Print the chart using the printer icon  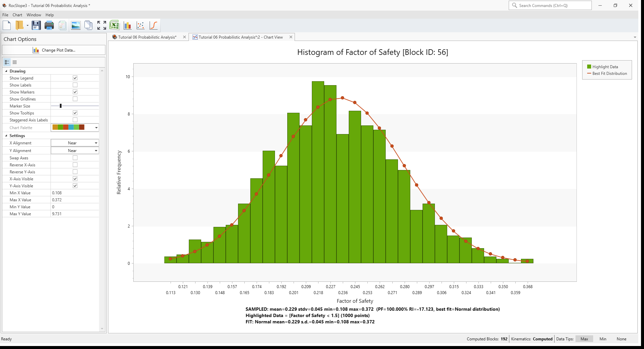pyautogui.click(x=49, y=25)
